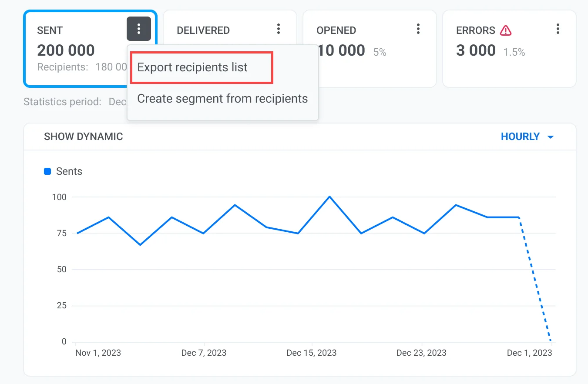Click the red warning triangle beside ERRORS
This screenshot has width=588, height=384.
pyautogui.click(x=506, y=30)
